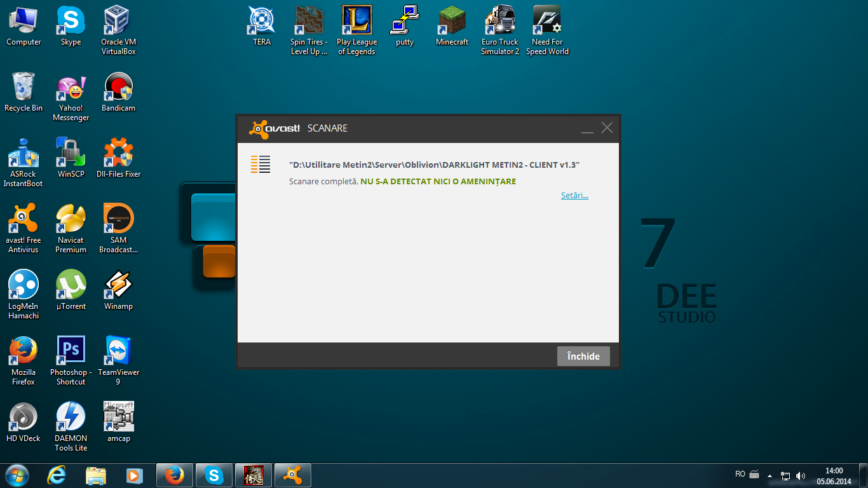Switch to avast taskbar button
868x488 pixels.
pos(293,475)
